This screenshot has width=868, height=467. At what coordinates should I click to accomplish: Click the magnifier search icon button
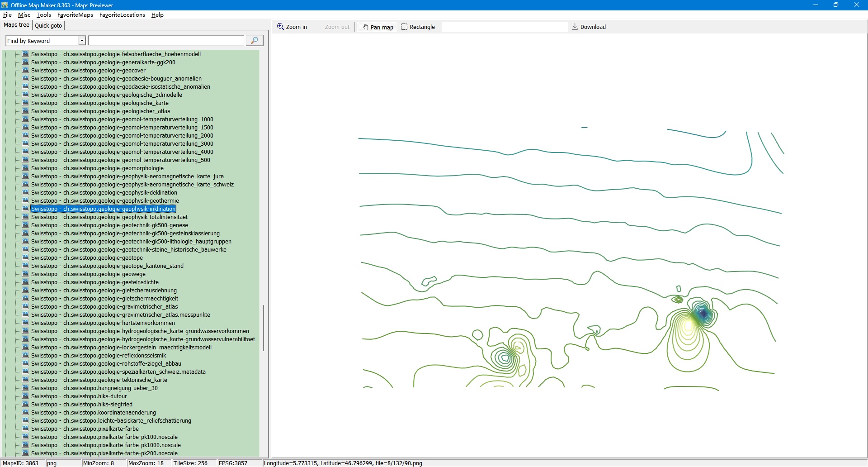click(x=254, y=41)
